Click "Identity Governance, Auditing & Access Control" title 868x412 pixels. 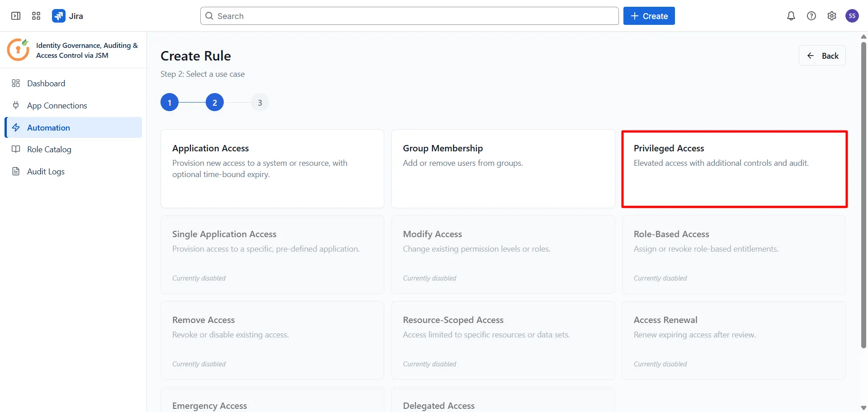click(87, 50)
